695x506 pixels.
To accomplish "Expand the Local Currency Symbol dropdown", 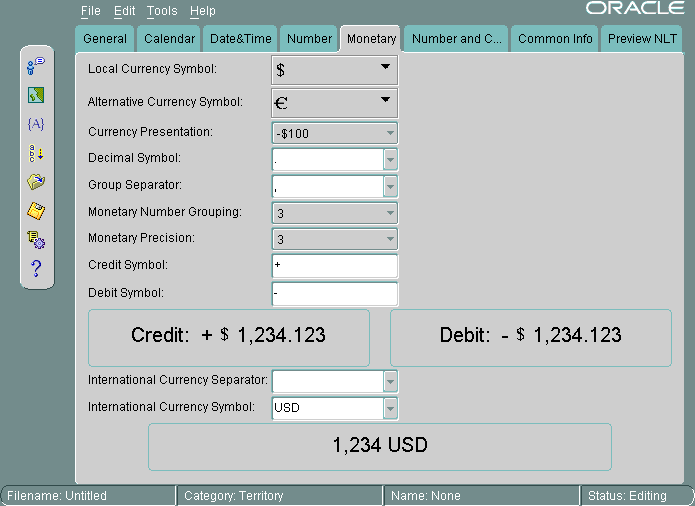I will (385, 69).
